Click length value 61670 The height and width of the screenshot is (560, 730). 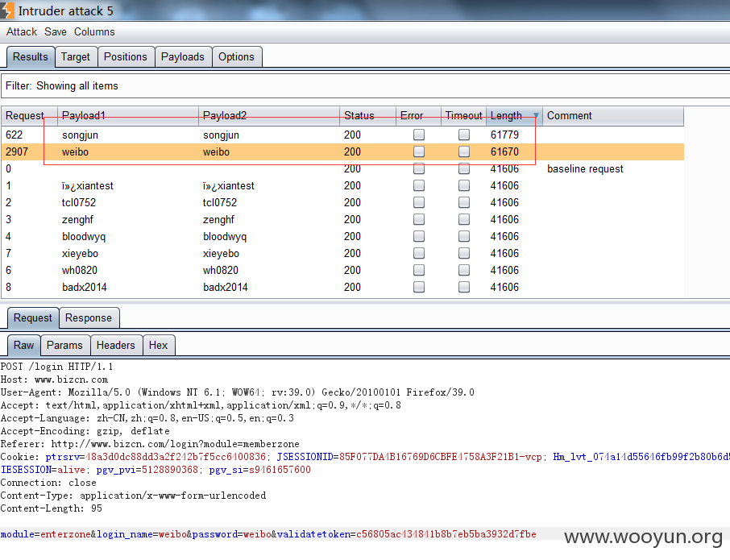click(504, 151)
